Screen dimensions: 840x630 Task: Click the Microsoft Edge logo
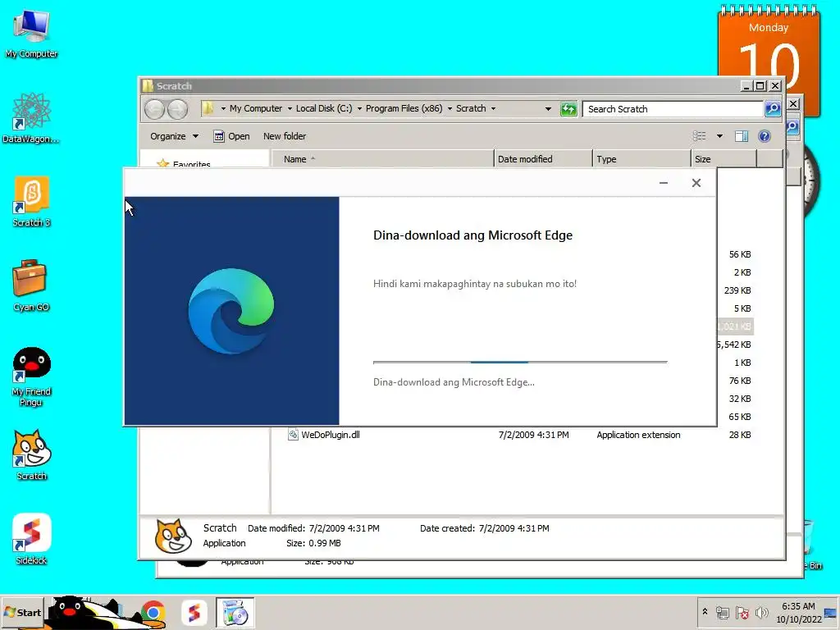coord(231,311)
